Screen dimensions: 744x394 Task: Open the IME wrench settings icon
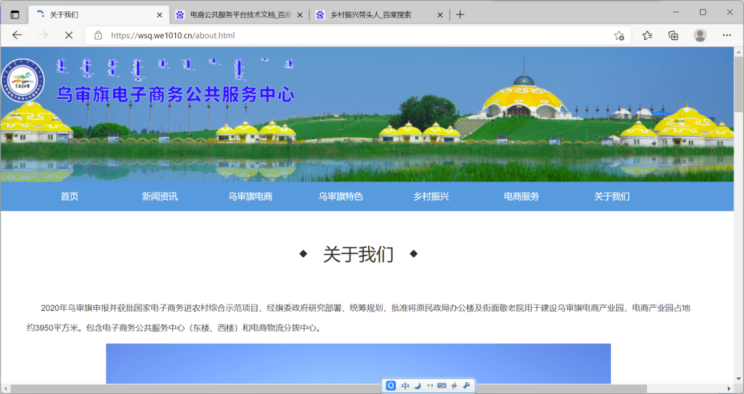click(466, 385)
